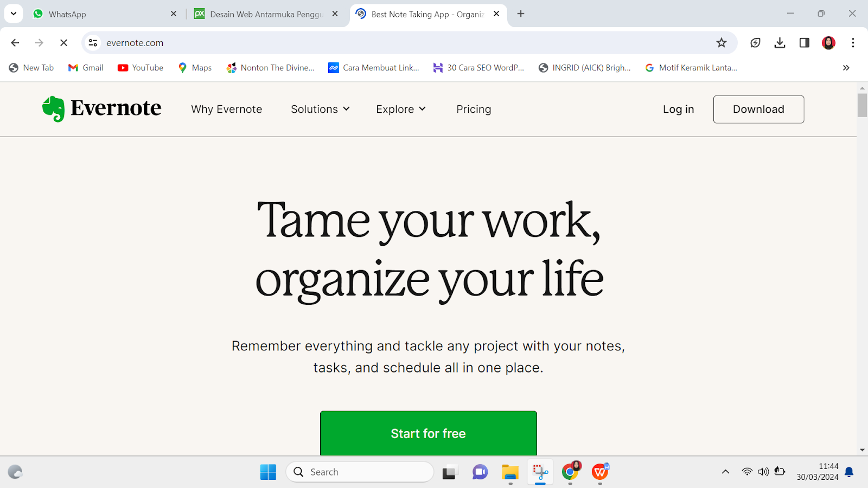Open Chrome side panel icon
This screenshot has height=488, width=868.
805,43
